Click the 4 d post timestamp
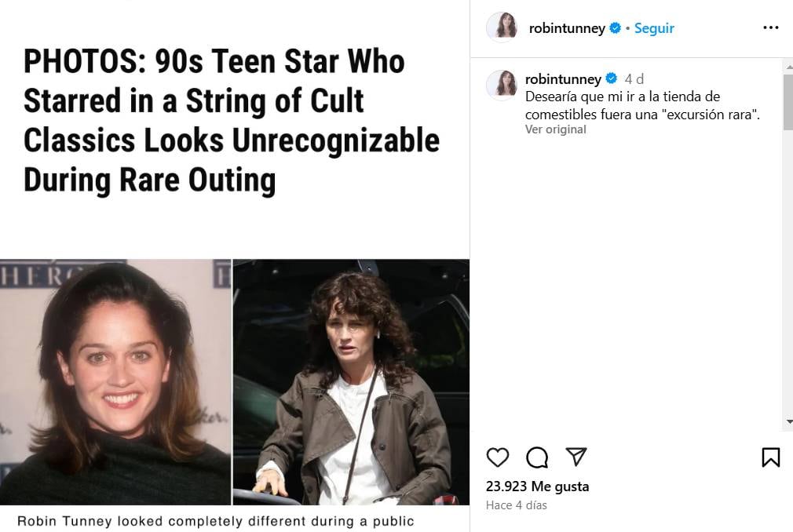793x532 pixels. [634, 78]
